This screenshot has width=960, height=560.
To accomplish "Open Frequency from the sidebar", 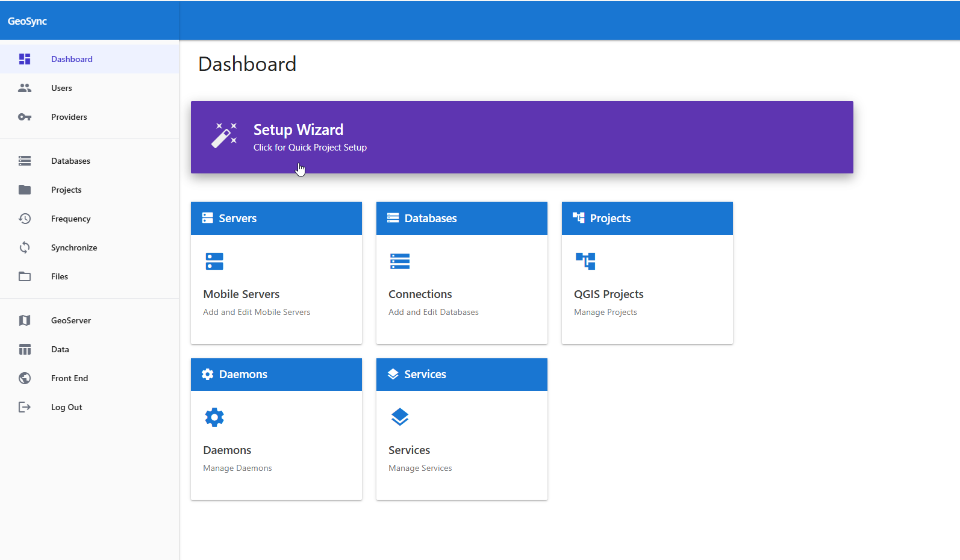I will (90, 219).
